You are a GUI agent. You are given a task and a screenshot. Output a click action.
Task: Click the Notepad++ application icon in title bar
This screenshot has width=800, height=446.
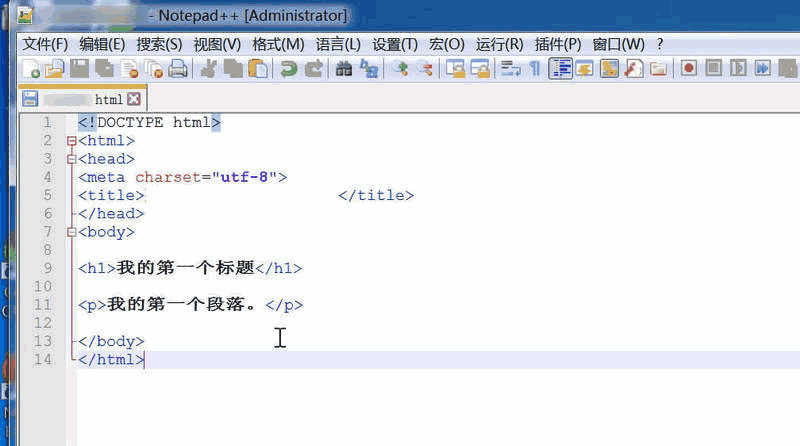[24, 15]
